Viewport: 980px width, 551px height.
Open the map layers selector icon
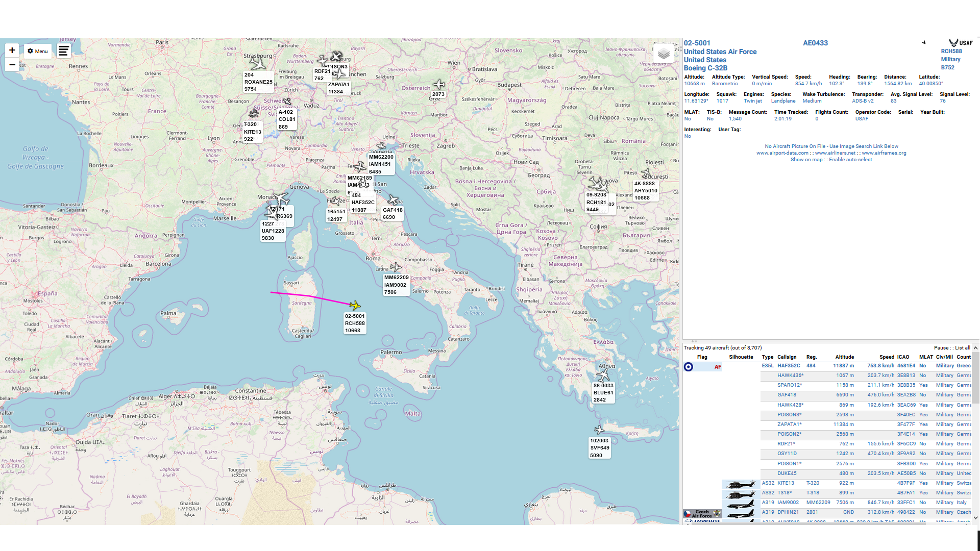(663, 54)
